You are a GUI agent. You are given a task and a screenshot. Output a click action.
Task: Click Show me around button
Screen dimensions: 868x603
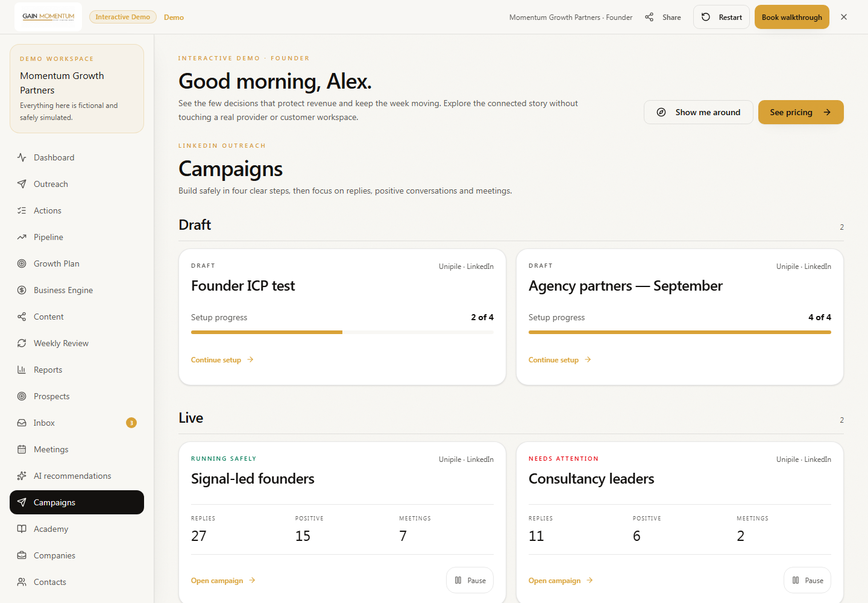pos(699,112)
